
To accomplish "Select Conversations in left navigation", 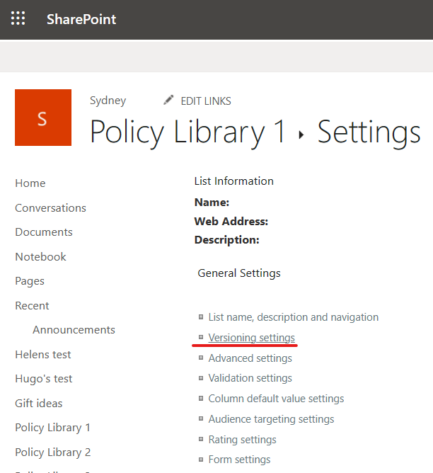I will [x=51, y=208].
